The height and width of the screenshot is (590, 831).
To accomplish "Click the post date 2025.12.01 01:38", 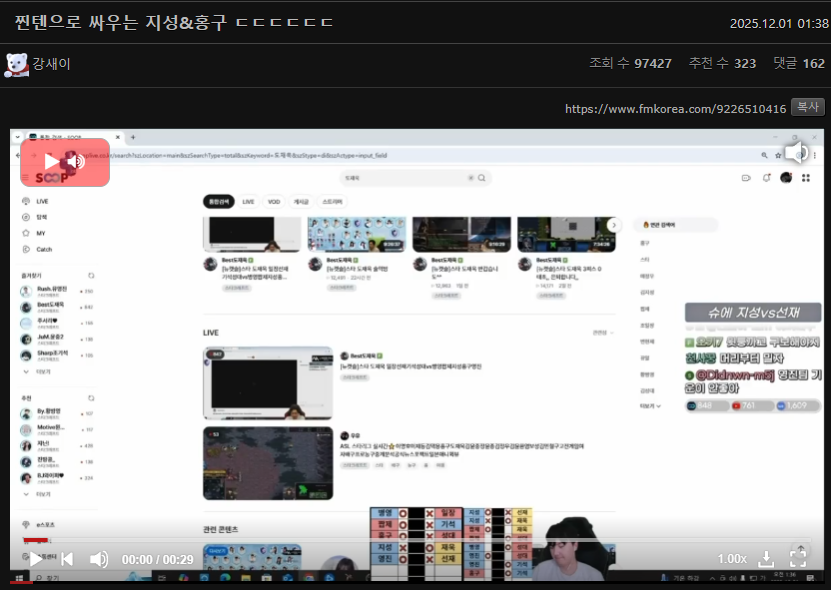I will 778,23.
